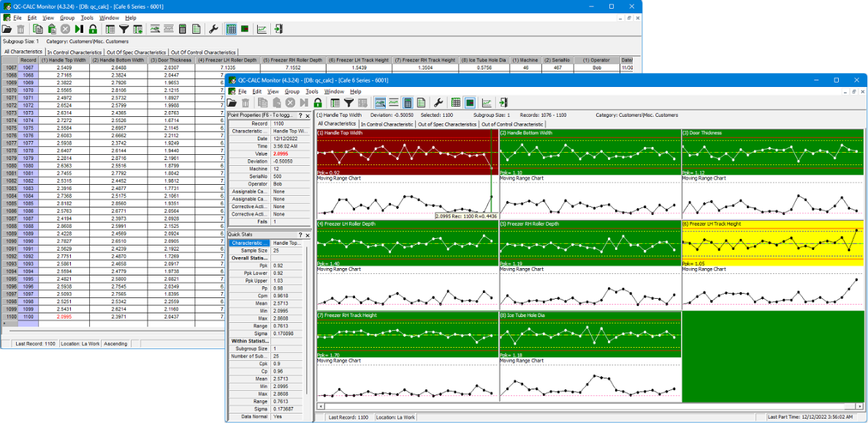Open Group menu in front window
The height and width of the screenshot is (423, 868).
292,91
